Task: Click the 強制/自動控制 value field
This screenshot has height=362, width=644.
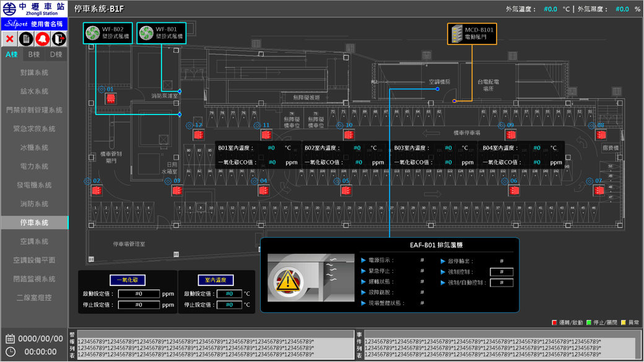Action: tap(501, 283)
